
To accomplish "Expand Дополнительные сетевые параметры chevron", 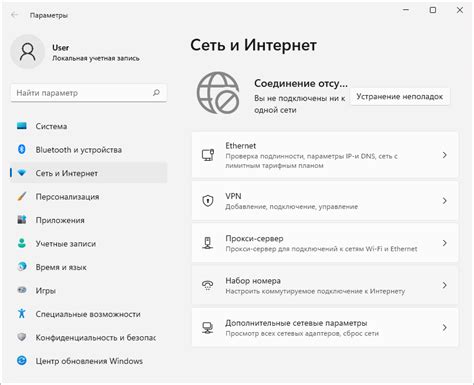I will tap(444, 327).
